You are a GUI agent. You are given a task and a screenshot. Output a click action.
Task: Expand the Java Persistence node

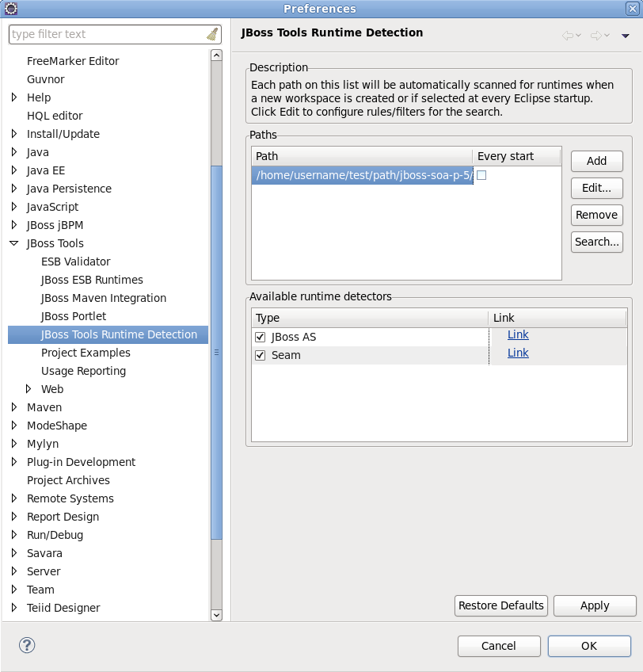coord(14,189)
